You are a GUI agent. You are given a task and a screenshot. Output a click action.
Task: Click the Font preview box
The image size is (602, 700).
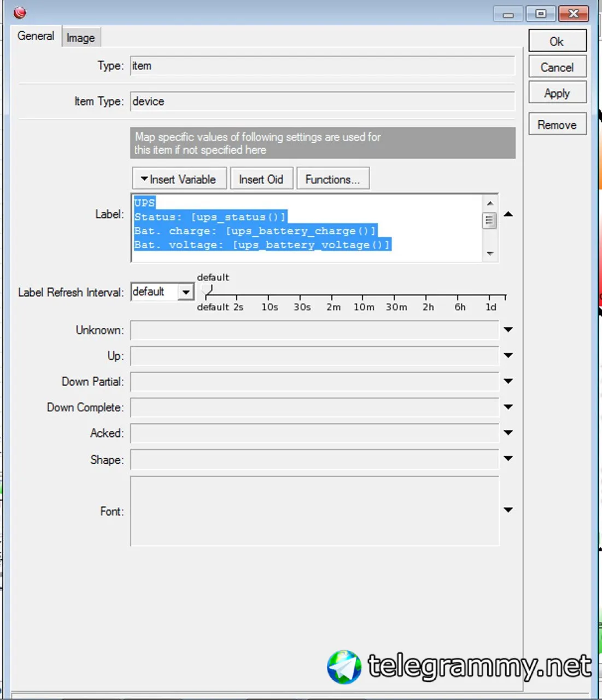click(x=314, y=511)
